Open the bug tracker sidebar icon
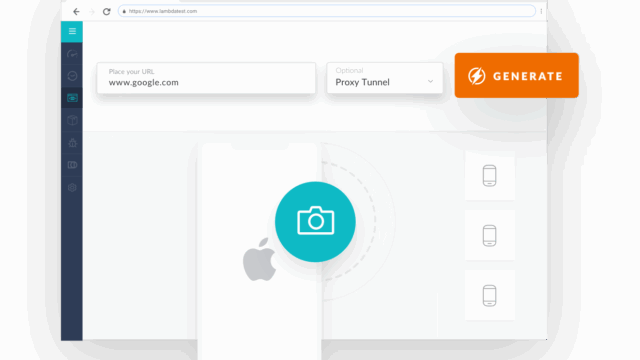 [72, 143]
